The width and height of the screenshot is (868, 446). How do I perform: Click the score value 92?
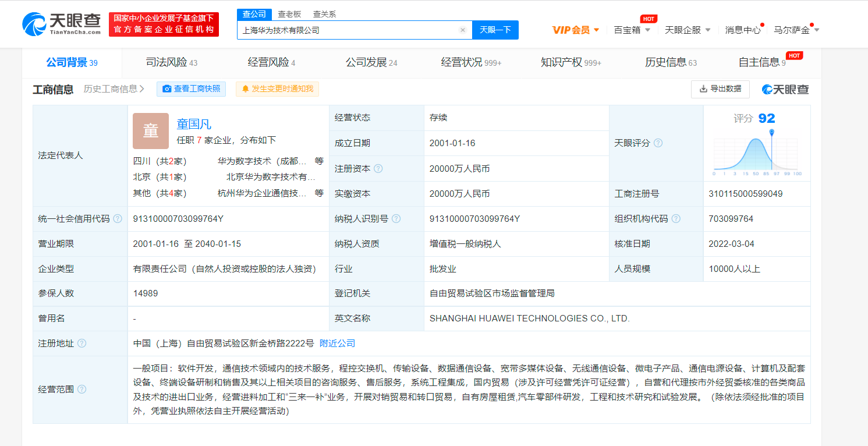pos(767,118)
